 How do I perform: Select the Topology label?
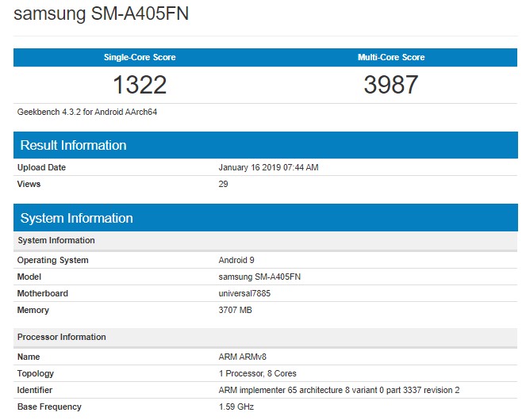[x=36, y=374]
